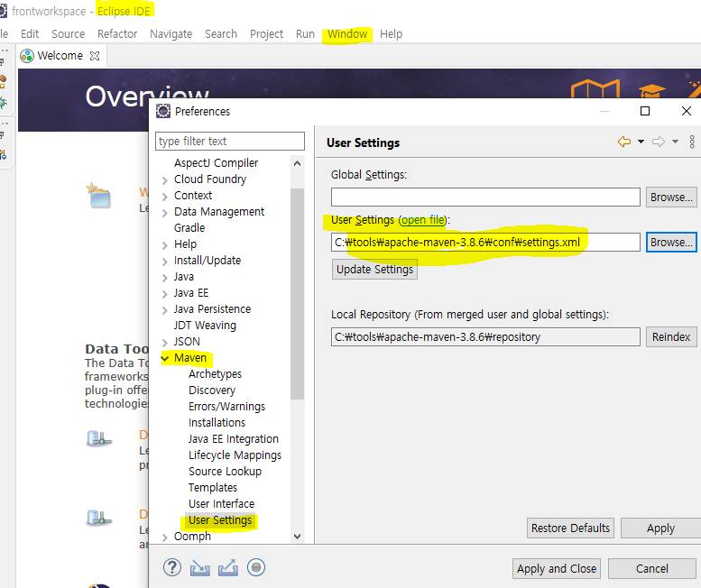Expand the Java EE node

click(165, 294)
